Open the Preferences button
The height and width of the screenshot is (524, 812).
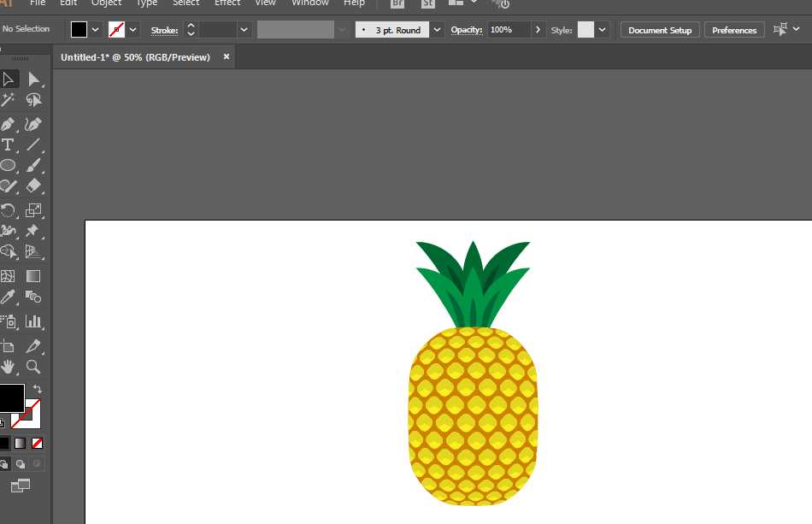click(x=734, y=30)
